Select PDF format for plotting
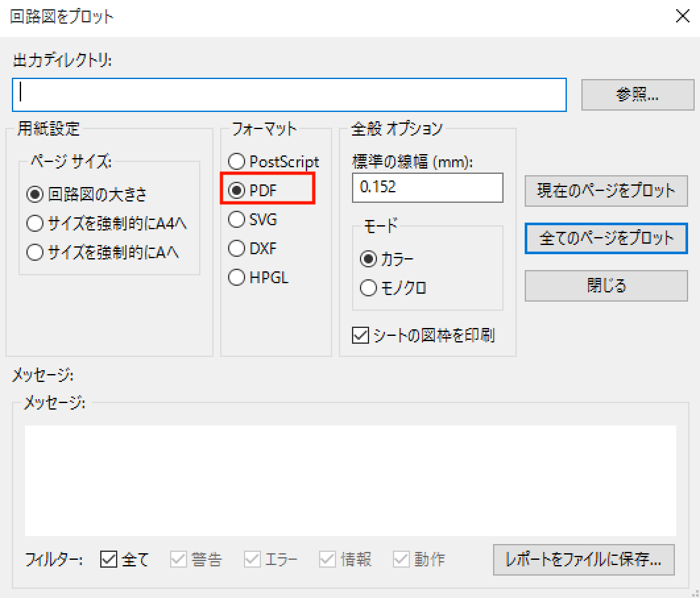 (237, 190)
